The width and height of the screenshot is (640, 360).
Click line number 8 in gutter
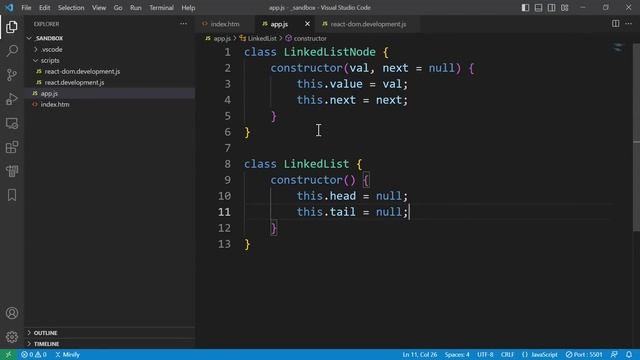227,164
